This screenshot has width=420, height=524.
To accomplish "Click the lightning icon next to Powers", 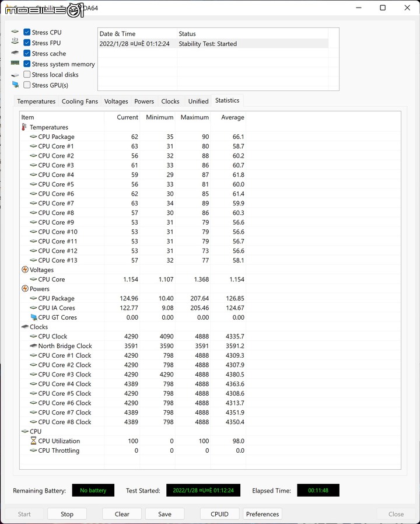I will (x=24, y=288).
